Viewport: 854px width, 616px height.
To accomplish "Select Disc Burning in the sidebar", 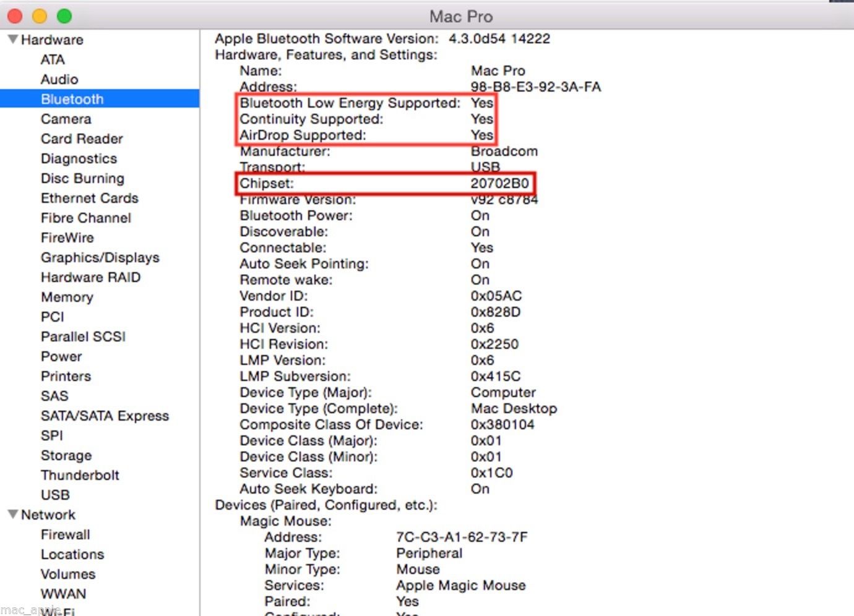I will tap(82, 178).
